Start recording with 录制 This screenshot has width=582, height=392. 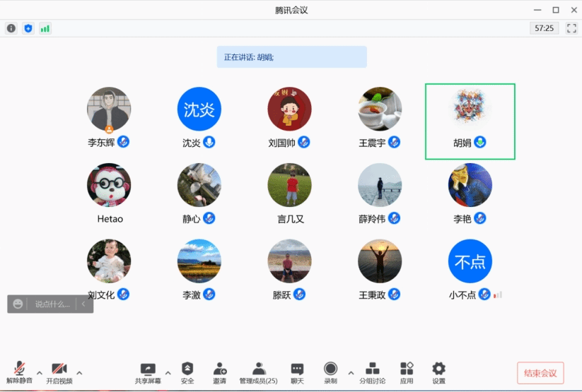(330, 372)
